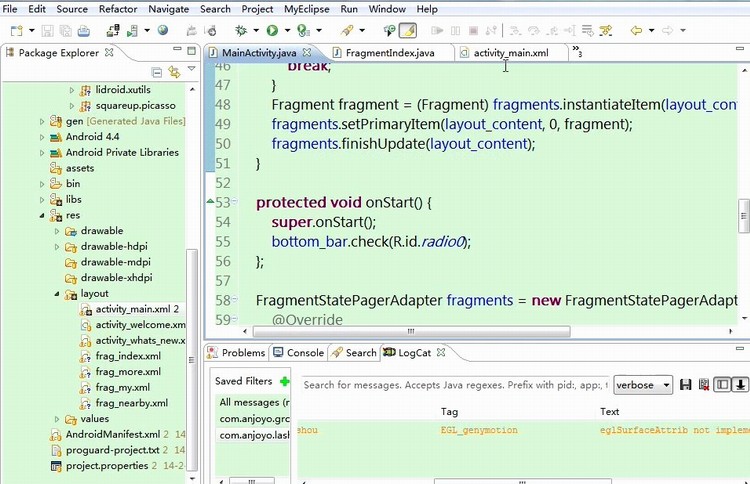Select project.properties file
750x484 pixels.
(x=107, y=466)
